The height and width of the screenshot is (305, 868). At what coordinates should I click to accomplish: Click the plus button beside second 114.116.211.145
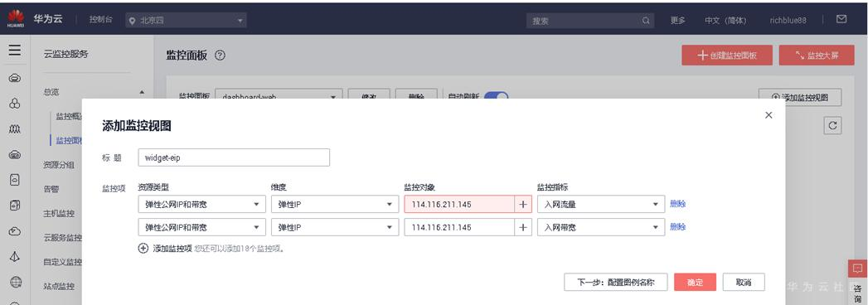click(523, 227)
